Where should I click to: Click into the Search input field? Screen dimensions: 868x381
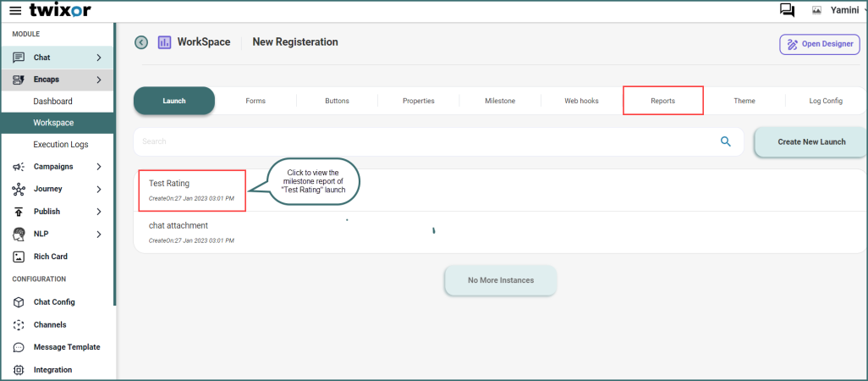pos(423,141)
